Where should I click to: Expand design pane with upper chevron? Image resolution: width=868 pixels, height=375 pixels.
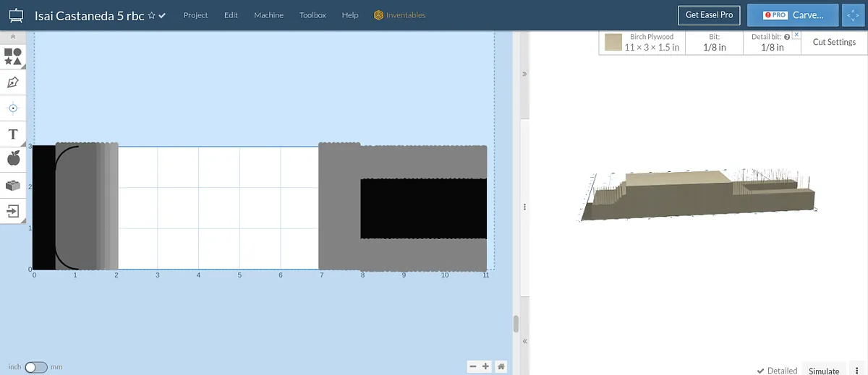tap(524, 74)
